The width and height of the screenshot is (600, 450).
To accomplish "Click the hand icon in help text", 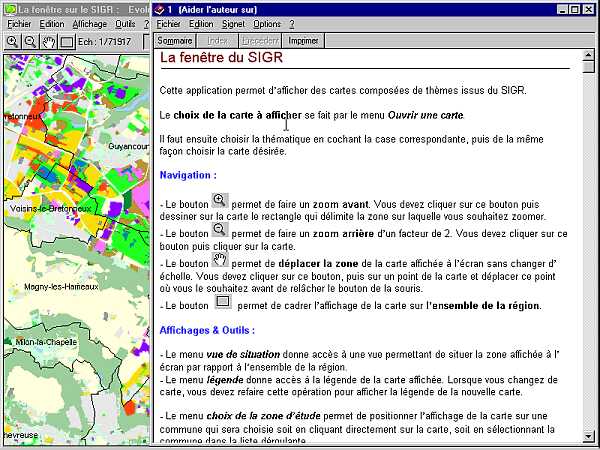I will (x=220, y=259).
